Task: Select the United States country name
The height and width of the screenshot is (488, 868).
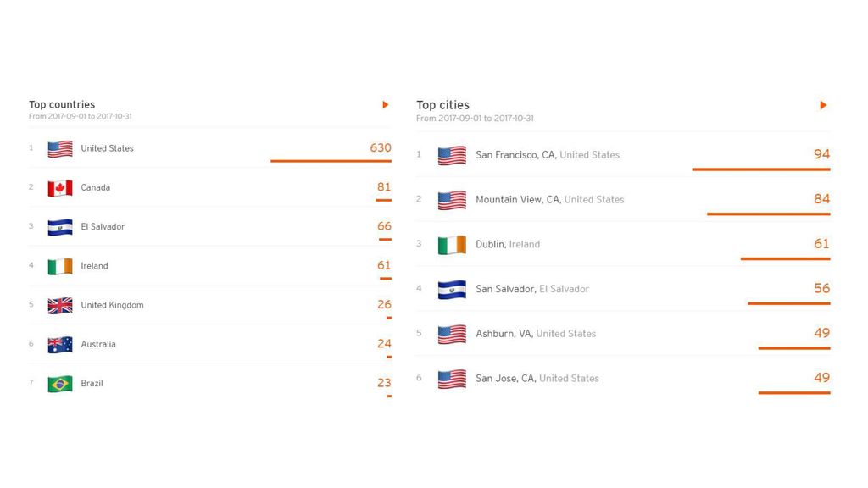Action: point(107,148)
